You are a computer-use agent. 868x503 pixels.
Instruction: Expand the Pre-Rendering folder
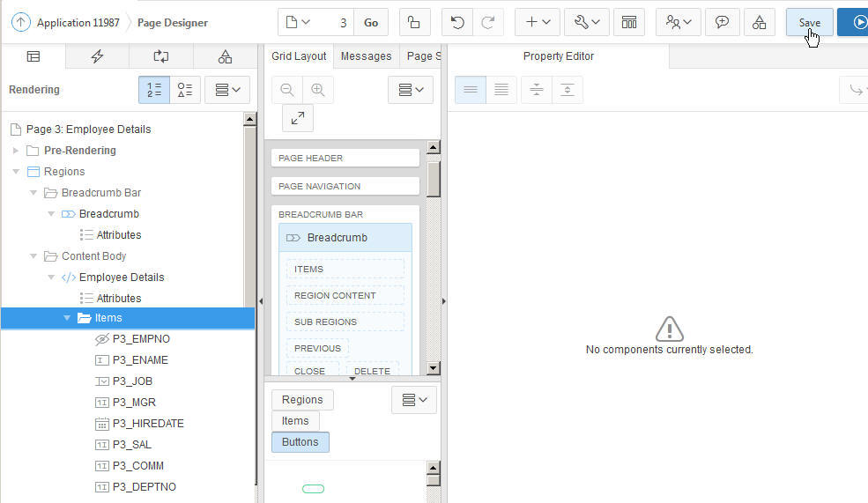pyautogui.click(x=16, y=151)
